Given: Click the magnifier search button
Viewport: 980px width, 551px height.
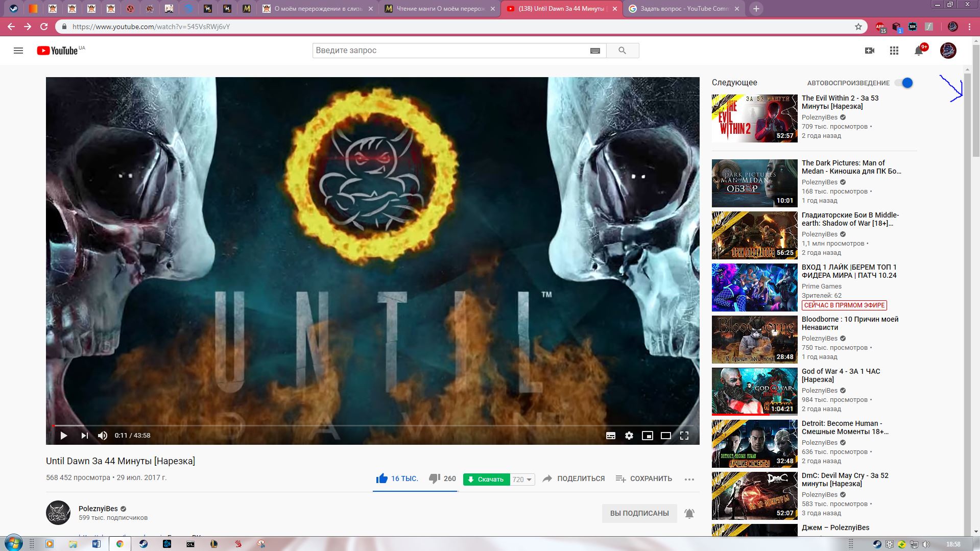Looking at the screenshot, I should coord(622,51).
